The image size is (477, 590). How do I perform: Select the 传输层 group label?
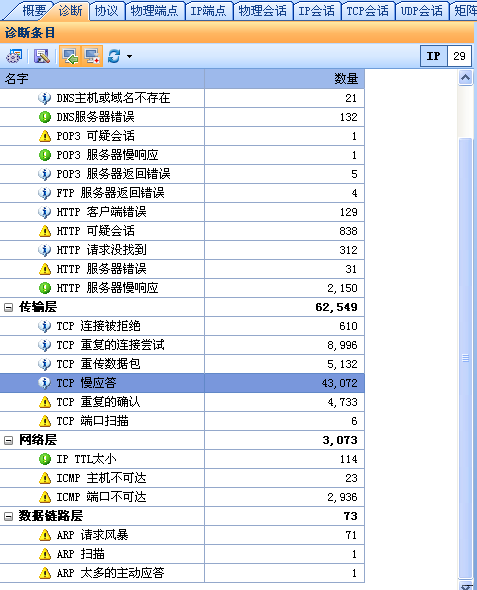point(38,307)
